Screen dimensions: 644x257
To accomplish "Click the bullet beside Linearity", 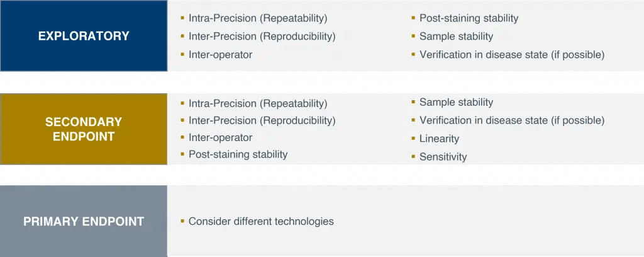I will 413,138.
